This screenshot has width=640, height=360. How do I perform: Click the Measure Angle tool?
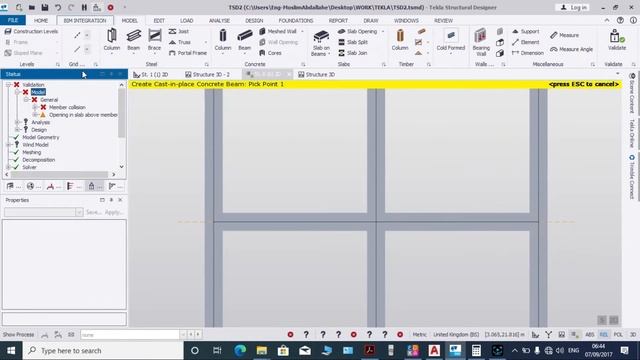[x=571, y=49]
